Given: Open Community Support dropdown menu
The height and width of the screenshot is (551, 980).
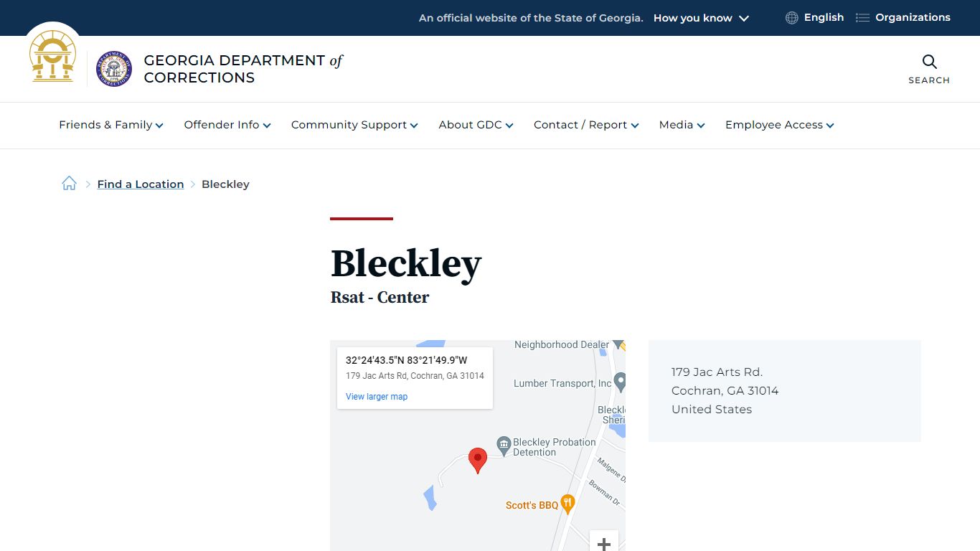Looking at the screenshot, I should click(x=354, y=125).
